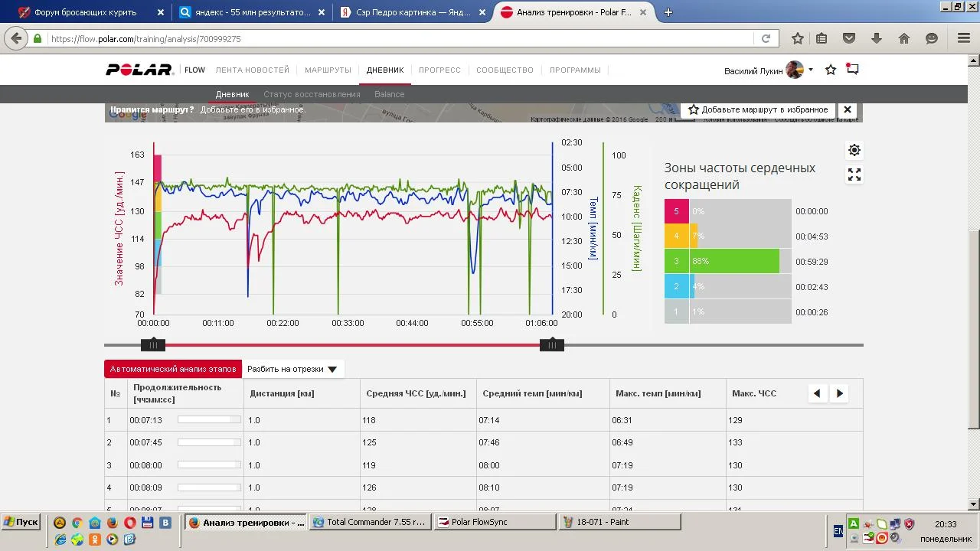Show next table columns with right arrow

tap(840, 393)
